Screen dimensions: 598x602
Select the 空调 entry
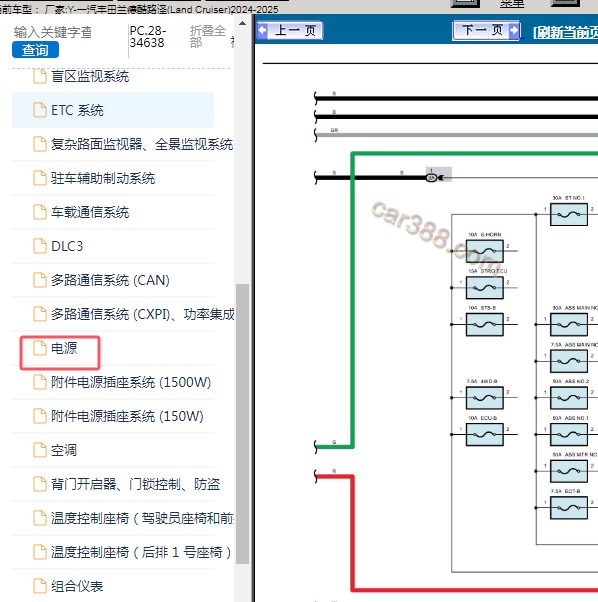point(64,450)
